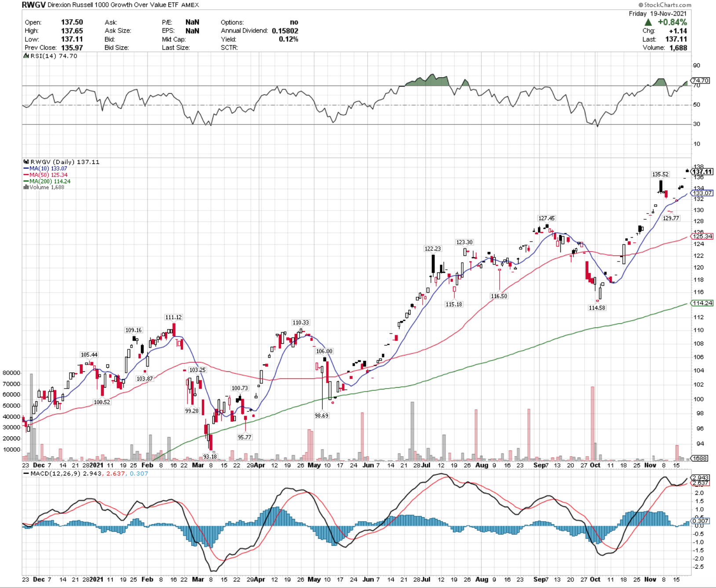
Task: Click the Friday 19-Nov-2021 date
Action: click(658, 14)
